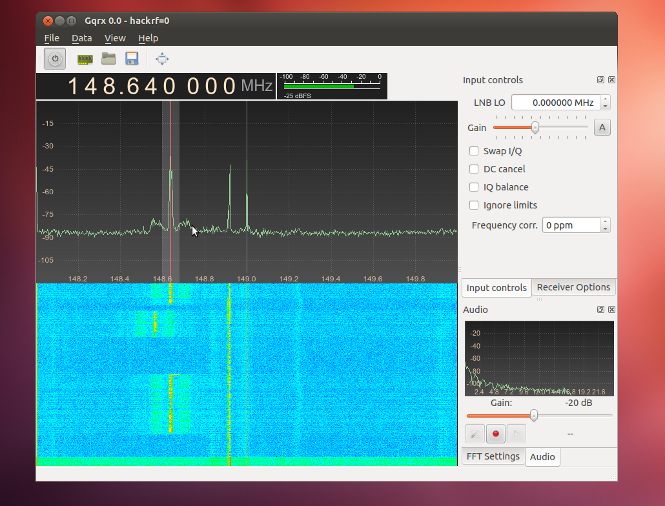This screenshot has height=506, width=665.
Task: Open the View menu
Action: tap(114, 38)
